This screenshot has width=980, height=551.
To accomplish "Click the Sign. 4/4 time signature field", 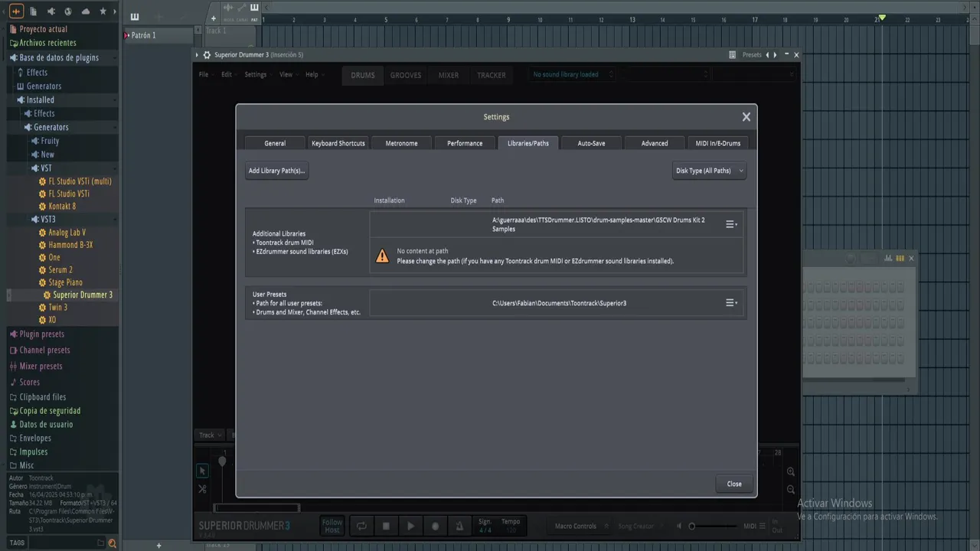I will point(485,526).
